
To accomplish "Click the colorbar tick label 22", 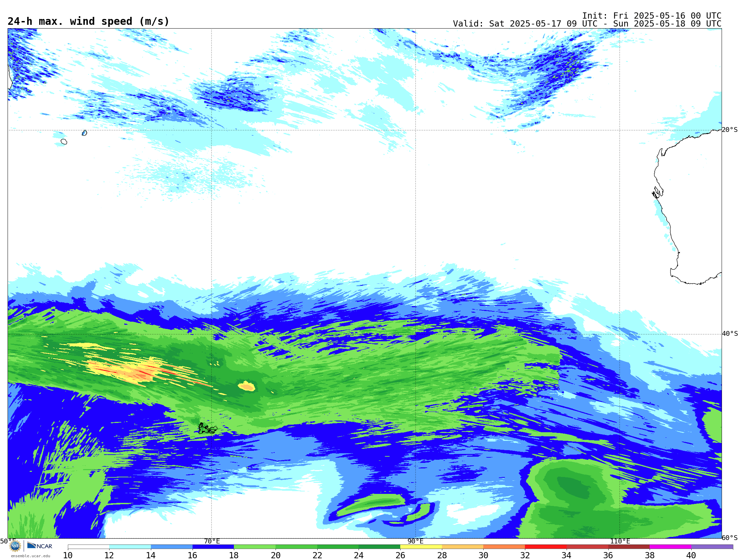I will 317,555.
